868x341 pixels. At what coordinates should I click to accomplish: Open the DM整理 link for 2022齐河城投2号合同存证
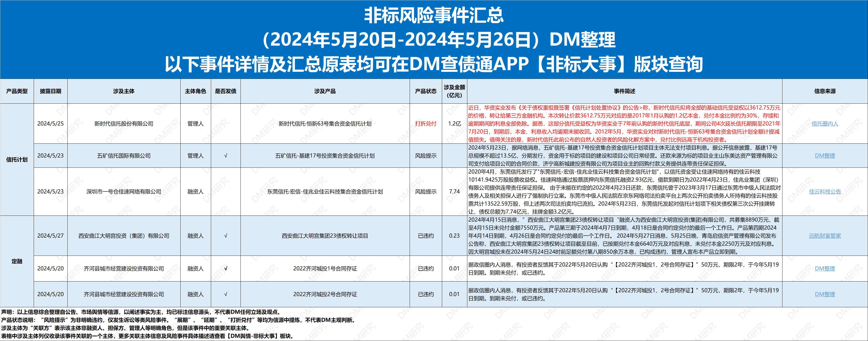(x=825, y=294)
